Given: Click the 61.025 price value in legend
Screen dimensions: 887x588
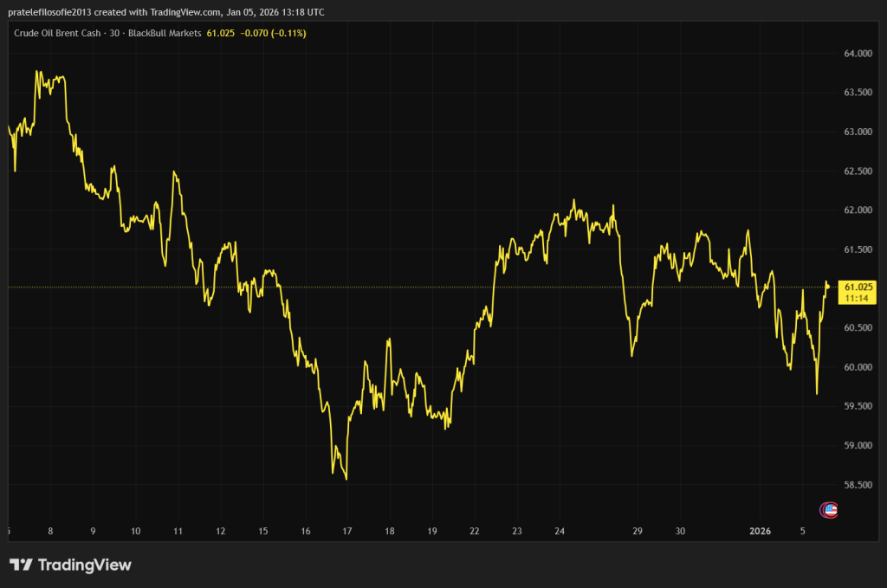Looking at the screenshot, I should point(221,33).
